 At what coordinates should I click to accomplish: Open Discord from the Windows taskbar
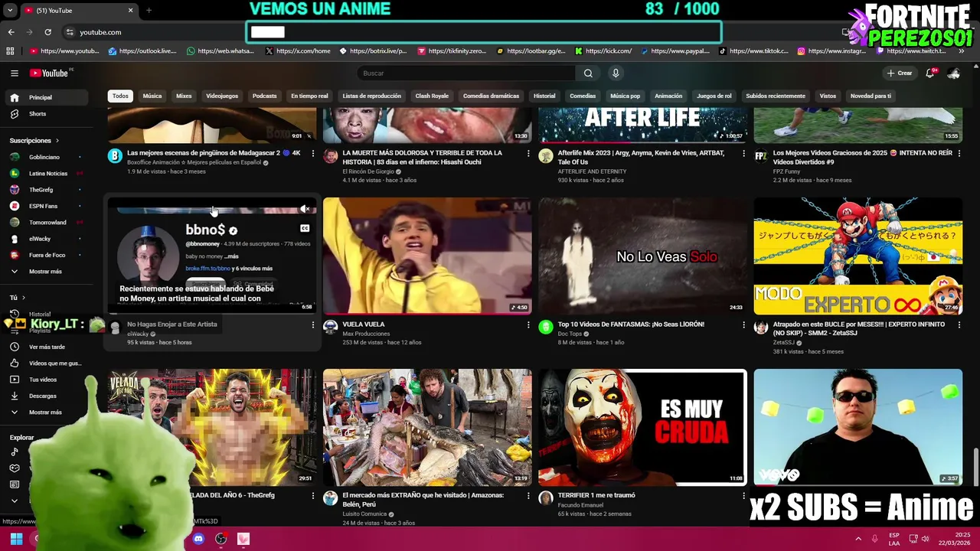click(198, 539)
